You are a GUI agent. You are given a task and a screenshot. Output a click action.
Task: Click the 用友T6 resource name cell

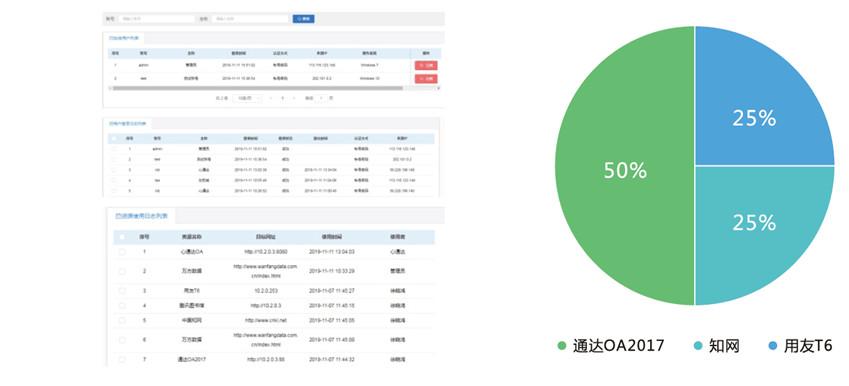coord(192,291)
